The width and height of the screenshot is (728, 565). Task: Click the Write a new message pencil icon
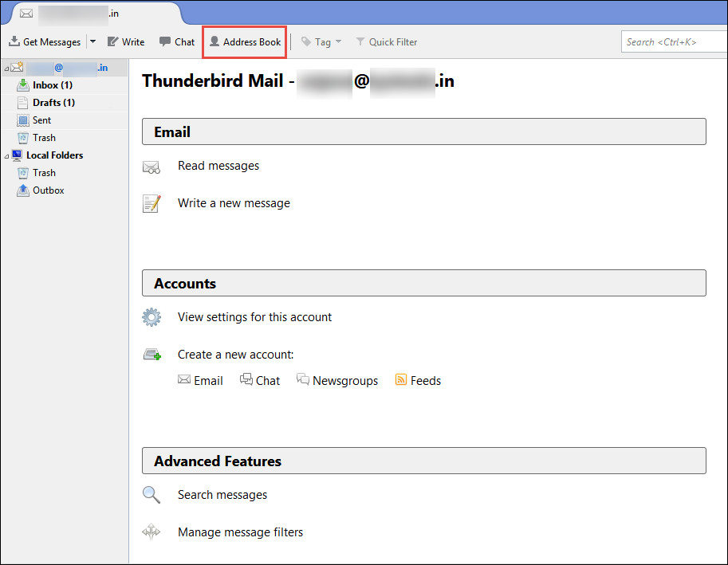[152, 203]
